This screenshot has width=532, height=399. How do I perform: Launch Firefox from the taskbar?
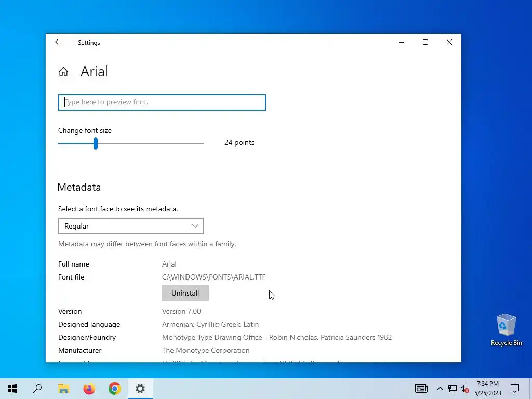89,389
